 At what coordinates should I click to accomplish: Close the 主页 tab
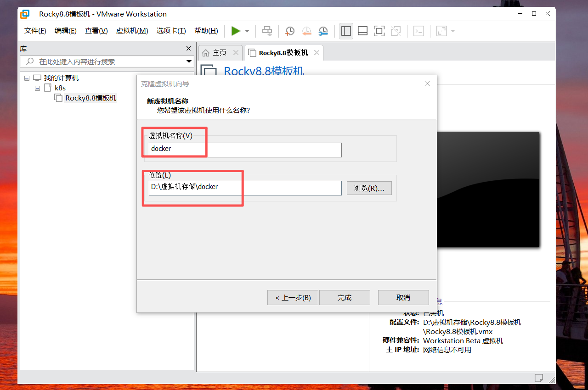tap(236, 53)
